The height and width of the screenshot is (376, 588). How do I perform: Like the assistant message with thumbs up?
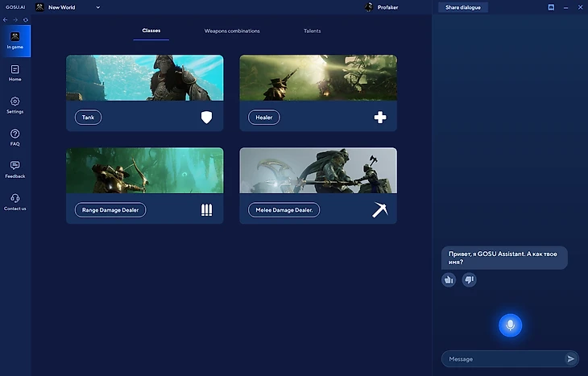tap(449, 279)
